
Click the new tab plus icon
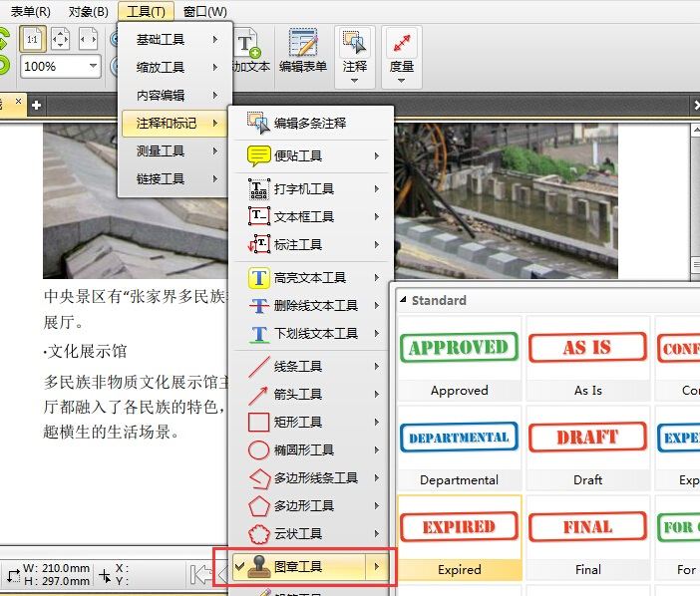point(37,106)
